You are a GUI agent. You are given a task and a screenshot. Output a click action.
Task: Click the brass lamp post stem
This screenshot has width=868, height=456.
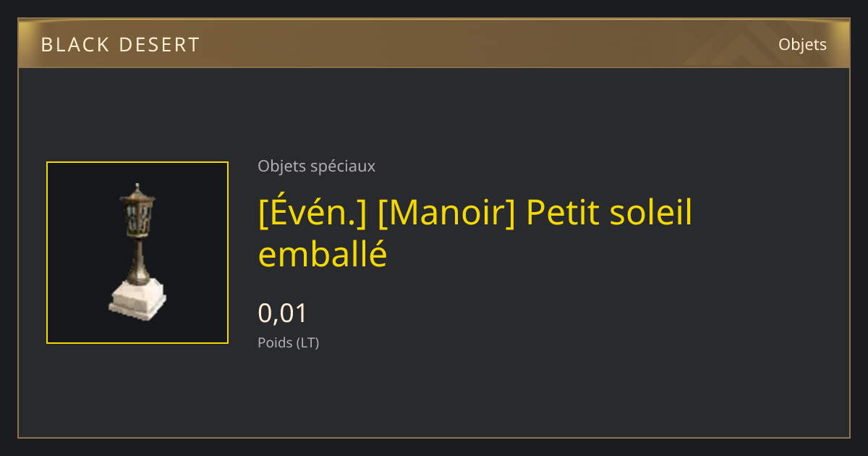(x=137, y=261)
